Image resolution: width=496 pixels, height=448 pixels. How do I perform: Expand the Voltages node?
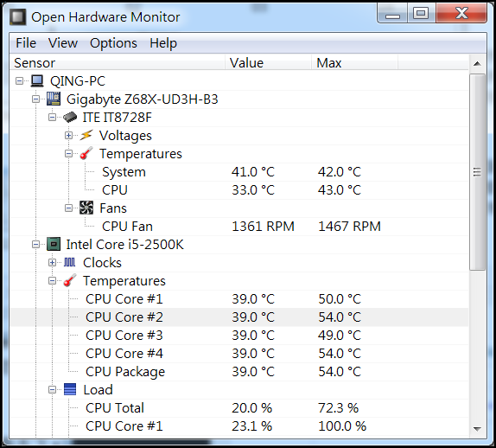pos(68,136)
